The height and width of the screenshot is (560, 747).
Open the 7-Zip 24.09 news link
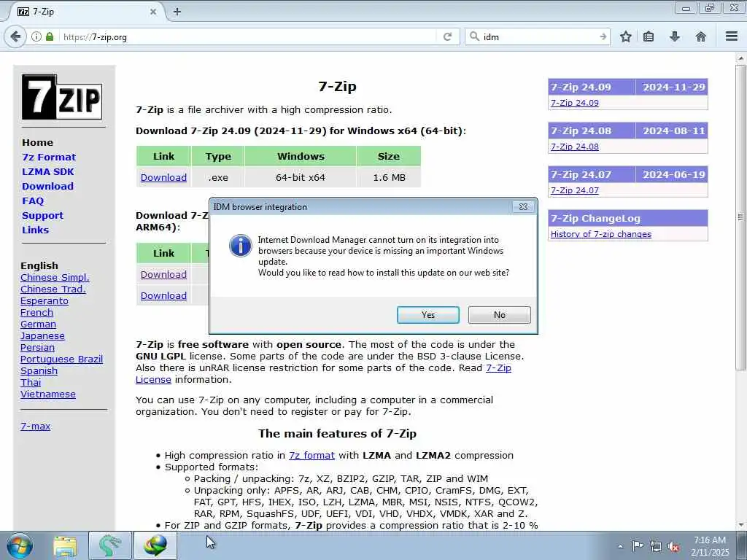click(575, 103)
